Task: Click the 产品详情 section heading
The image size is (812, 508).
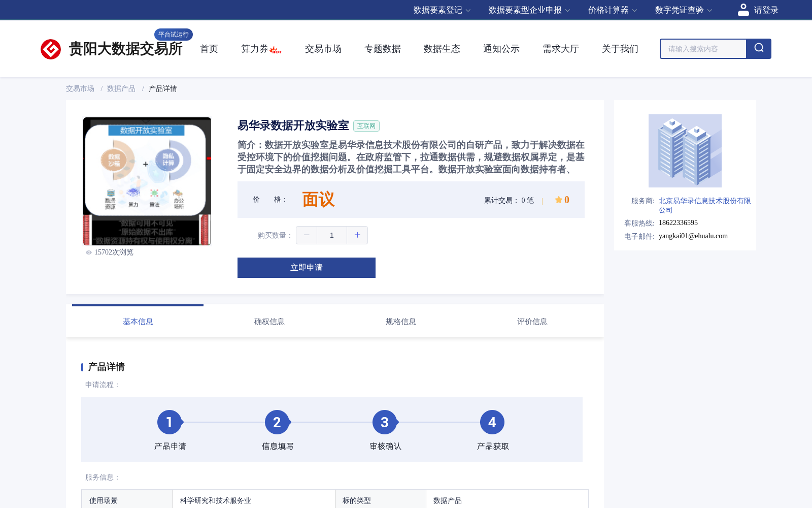Action: click(x=107, y=367)
